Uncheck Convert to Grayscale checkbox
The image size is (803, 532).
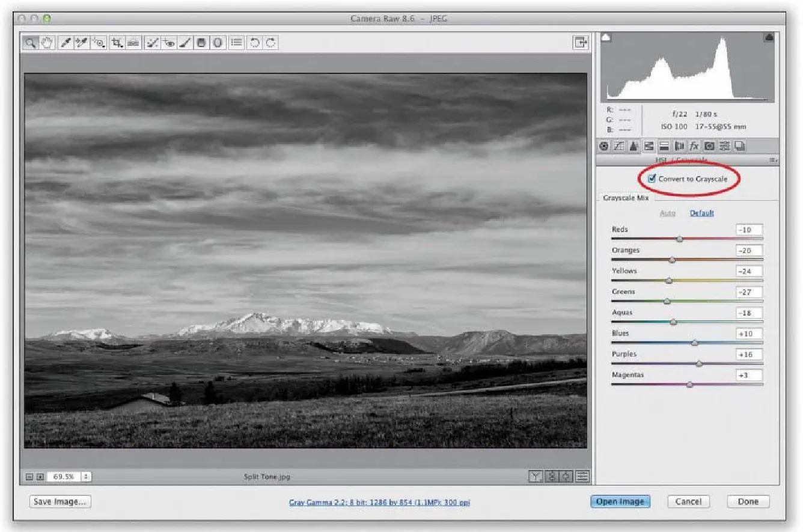[x=652, y=179]
